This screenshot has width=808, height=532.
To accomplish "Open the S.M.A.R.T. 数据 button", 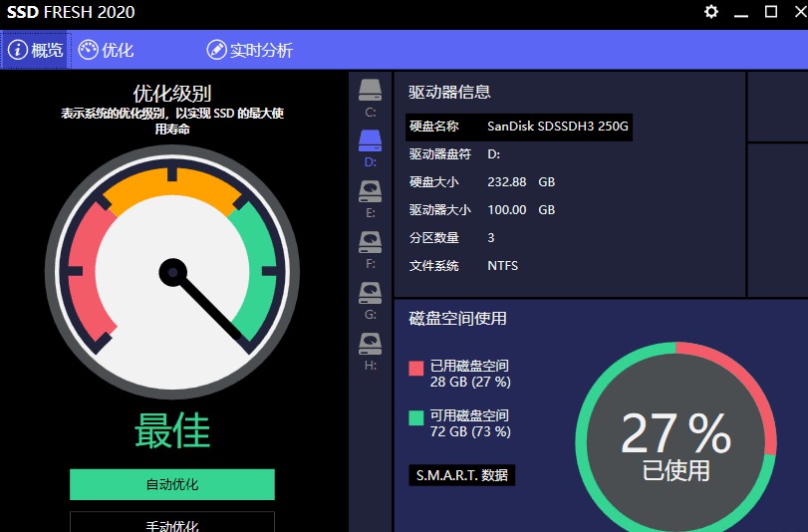I will [461, 475].
